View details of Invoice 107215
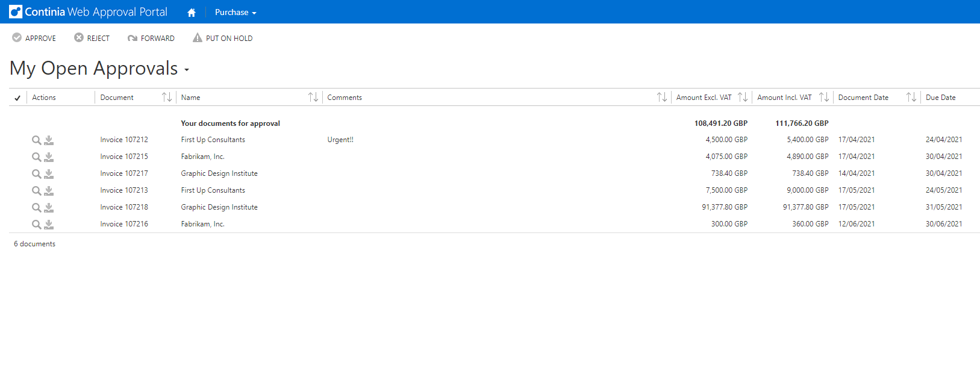 (37, 157)
